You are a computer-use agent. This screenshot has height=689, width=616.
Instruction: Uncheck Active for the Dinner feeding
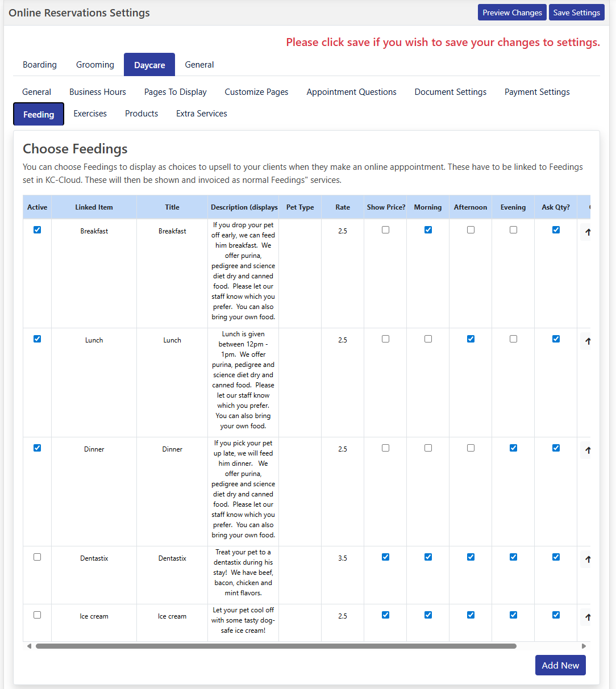click(x=37, y=448)
